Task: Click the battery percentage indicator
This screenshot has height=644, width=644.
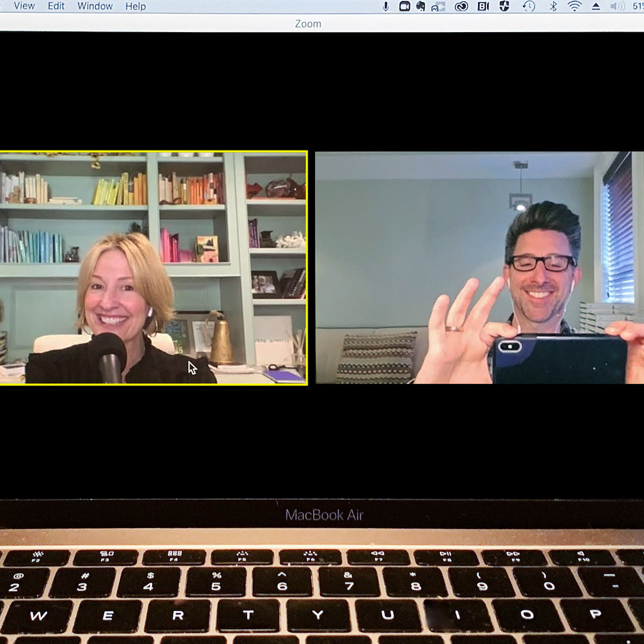Action: (638, 6)
